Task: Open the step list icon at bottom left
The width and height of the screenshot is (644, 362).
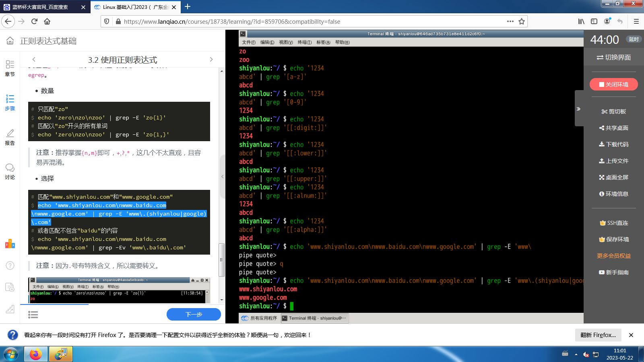Action: [x=33, y=315]
